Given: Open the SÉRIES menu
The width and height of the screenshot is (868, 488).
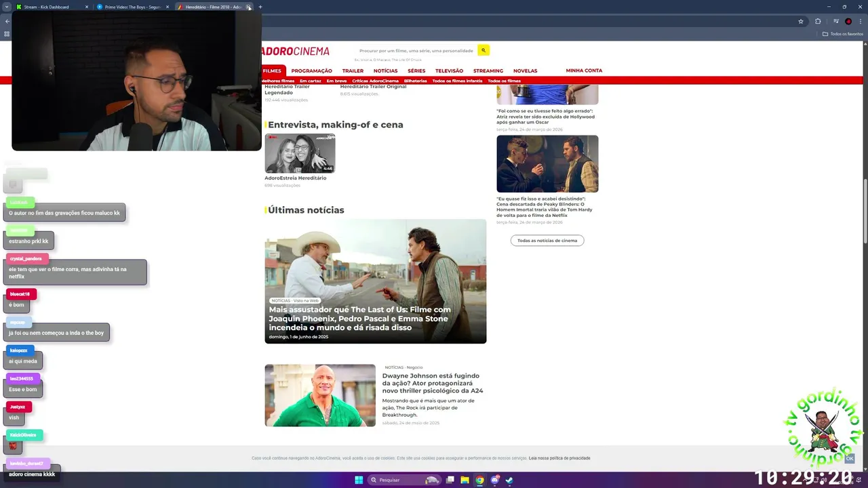Looking at the screenshot, I should 416,70.
